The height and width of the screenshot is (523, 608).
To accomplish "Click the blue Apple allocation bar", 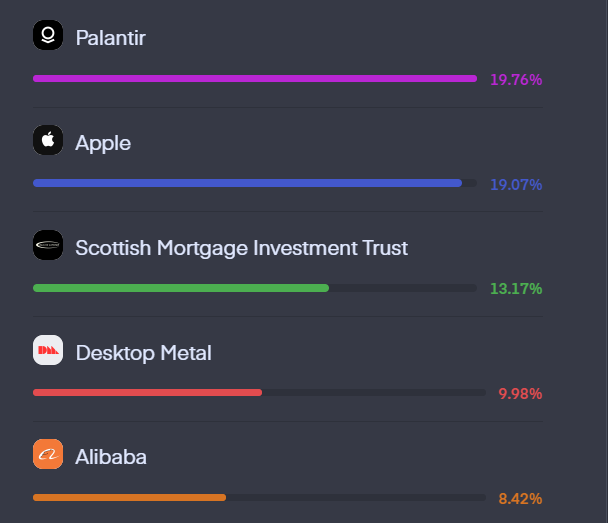I will point(247,183).
